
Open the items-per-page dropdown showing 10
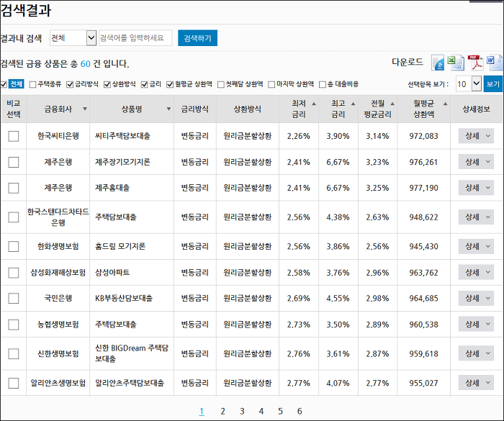468,84
